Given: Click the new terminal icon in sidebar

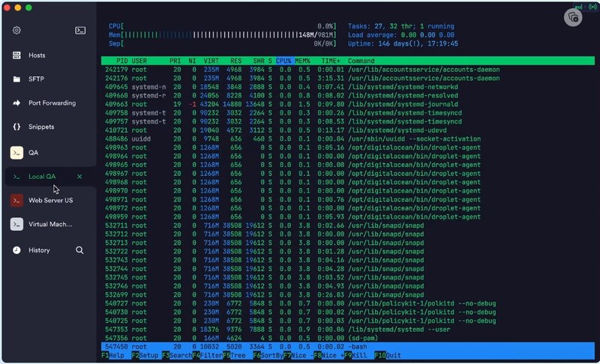Looking at the screenshot, I should click(80, 31).
